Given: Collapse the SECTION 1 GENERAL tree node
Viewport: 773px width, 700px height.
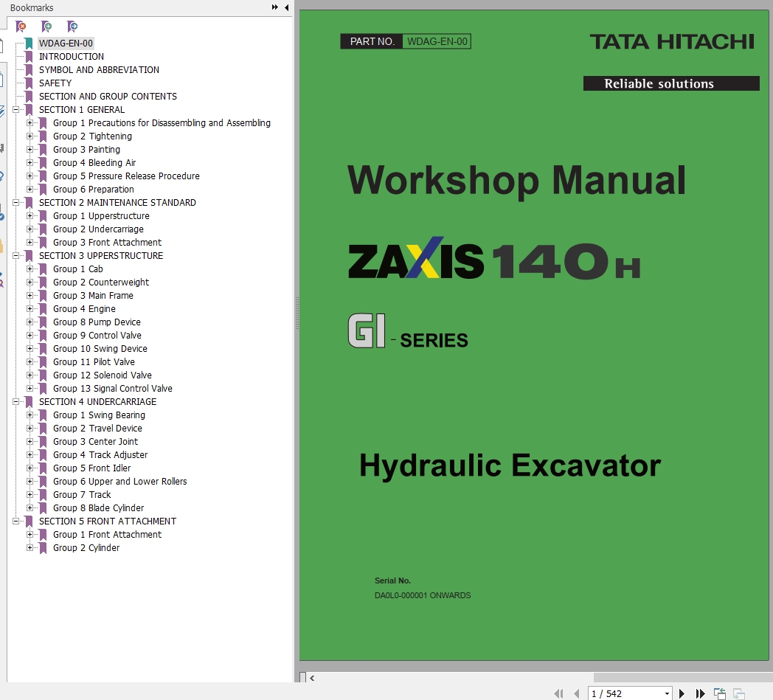Looking at the screenshot, I should coord(16,110).
